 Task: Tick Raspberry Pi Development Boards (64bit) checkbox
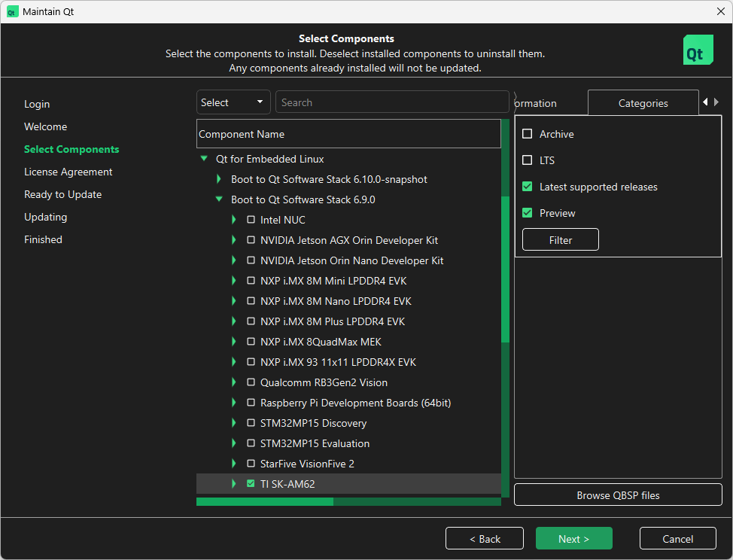(x=251, y=403)
